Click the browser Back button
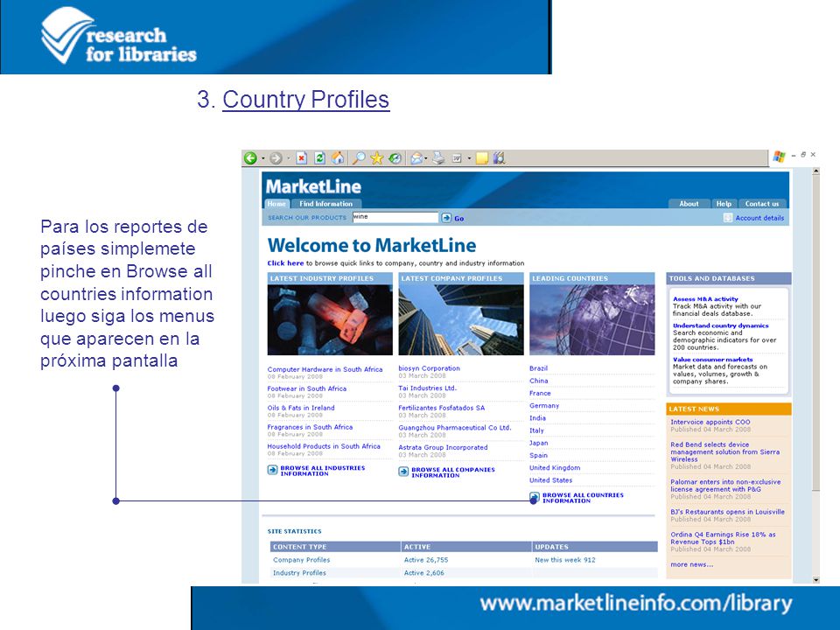The width and height of the screenshot is (840, 630). click(x=250, y=158)
